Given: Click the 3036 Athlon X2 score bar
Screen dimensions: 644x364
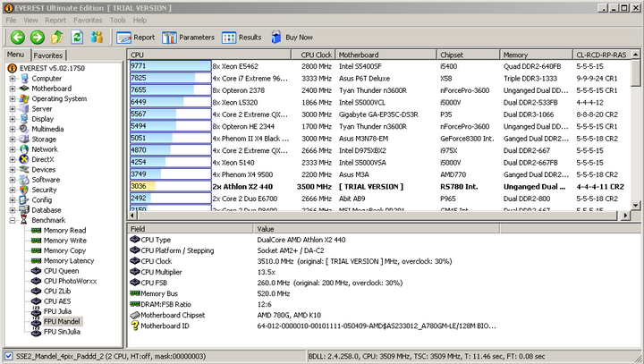Looking at the screenshot, I should click(x=171, y=187).
